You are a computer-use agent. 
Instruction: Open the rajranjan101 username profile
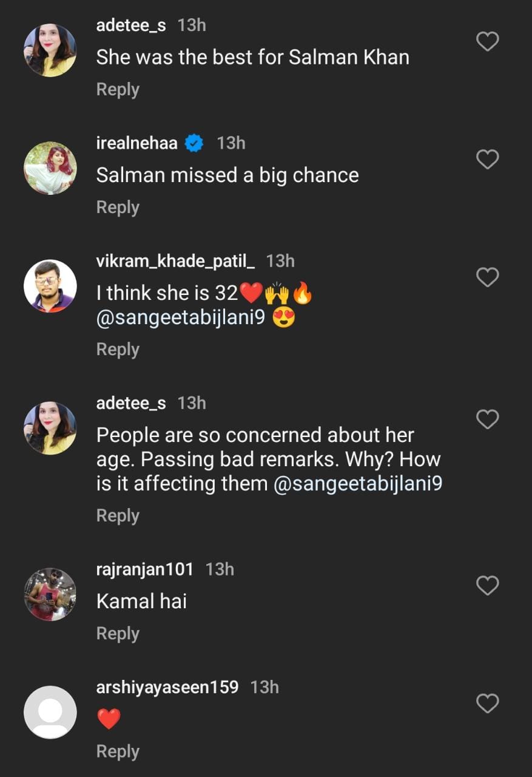(144, 569)
